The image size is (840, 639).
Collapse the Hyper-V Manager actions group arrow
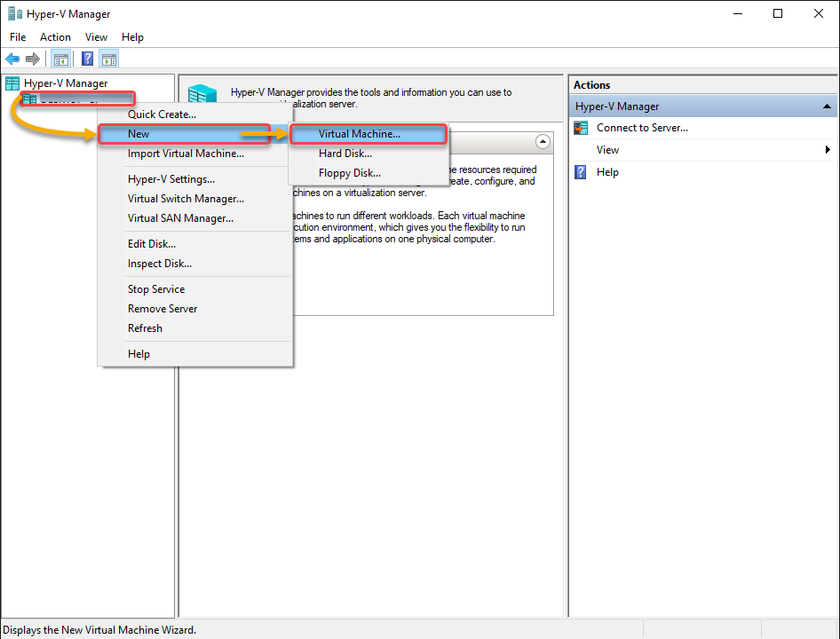828,106
